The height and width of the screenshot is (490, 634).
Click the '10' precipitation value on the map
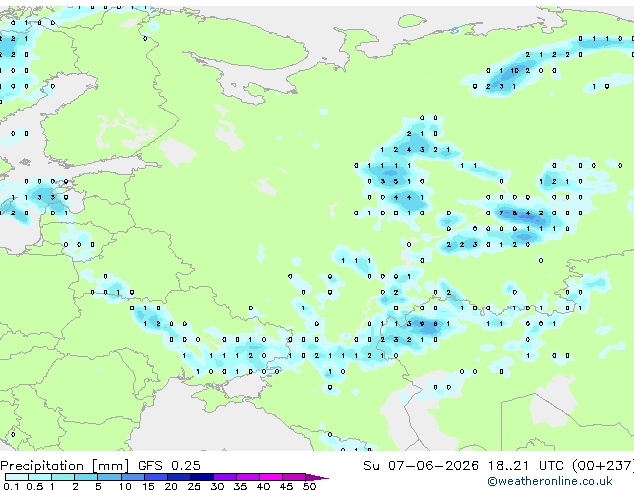[x=514, y=70]
